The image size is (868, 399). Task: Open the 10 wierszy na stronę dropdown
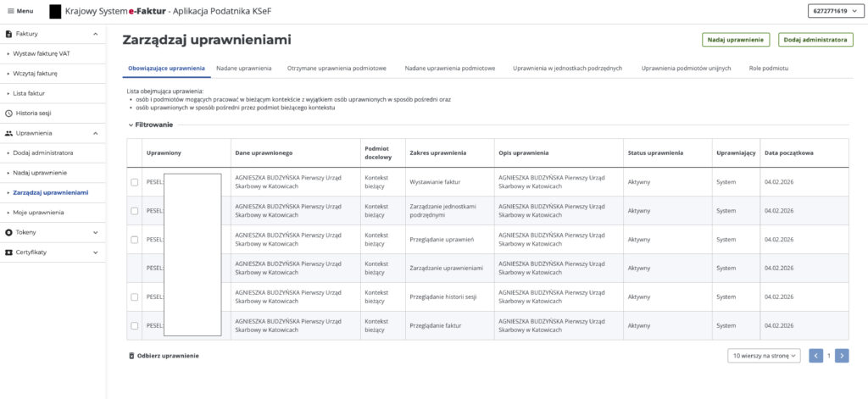764,356
